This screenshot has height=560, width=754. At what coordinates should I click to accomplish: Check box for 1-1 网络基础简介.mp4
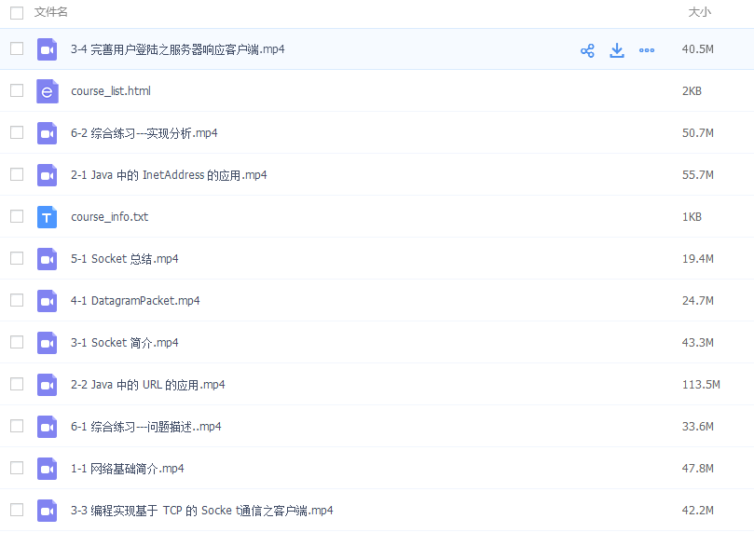coord(17,468)
